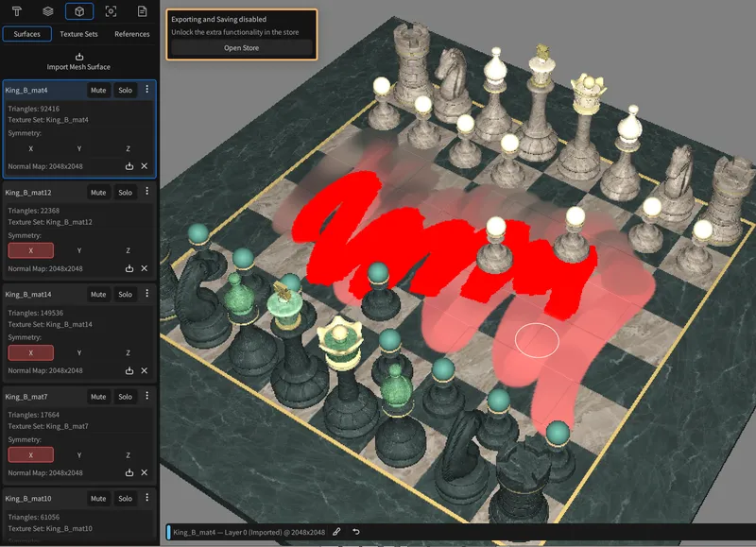The height and width of the screenshot is (547, 756).
Task: Remove normal map of King_B_mat12
Action: point(145,268)
